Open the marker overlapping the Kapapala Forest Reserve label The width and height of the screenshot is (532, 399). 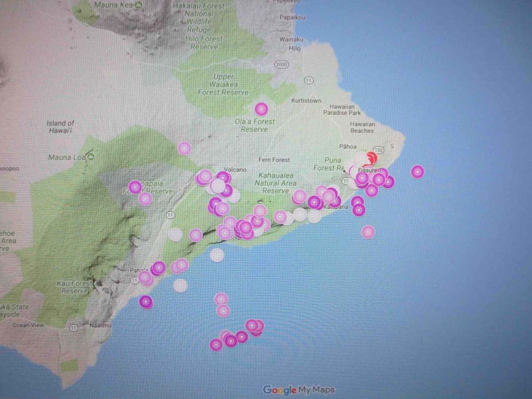[x=135, y=187]
